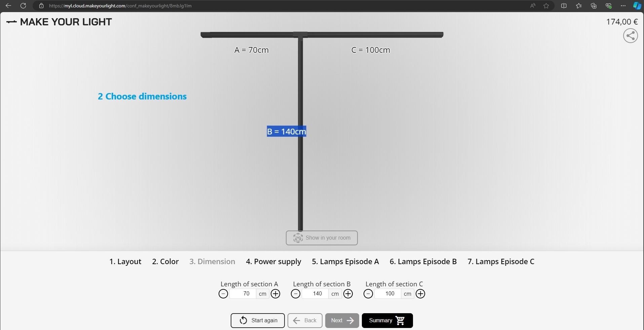Reduce section C length using minus icon
Viewport: 644px width, 330px height.
tap(368, 294)
